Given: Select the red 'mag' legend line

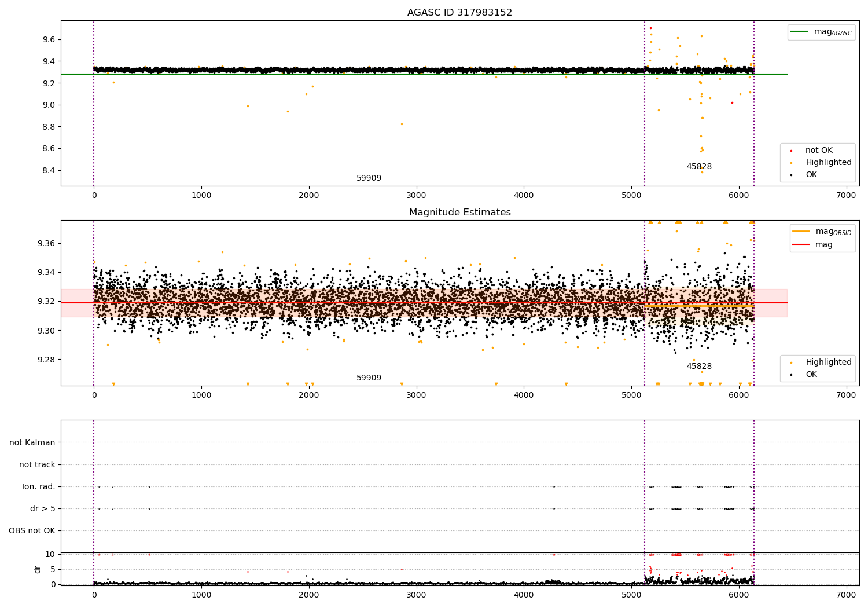Looking at the screenshot, I should (800, 244).
